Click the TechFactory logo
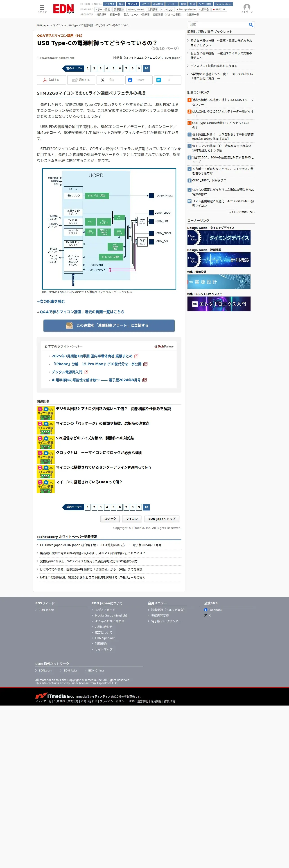This screenshot has height=868, width=289. (164, 346)
